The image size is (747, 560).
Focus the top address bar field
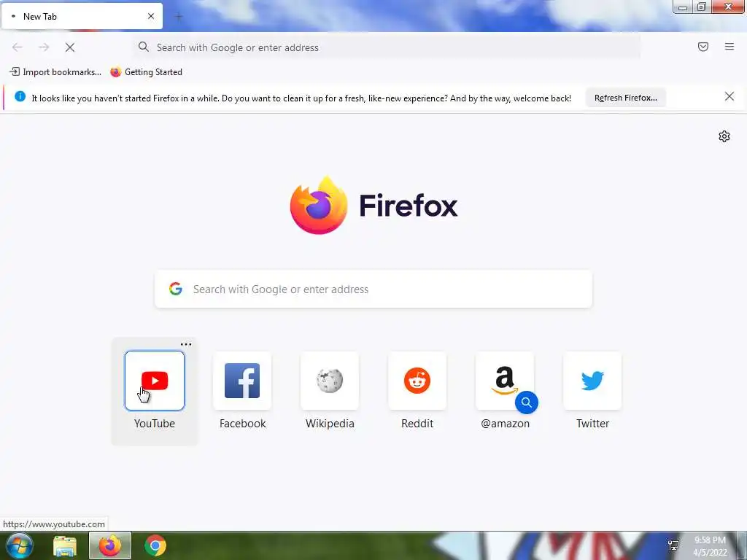tap(387, 47)
